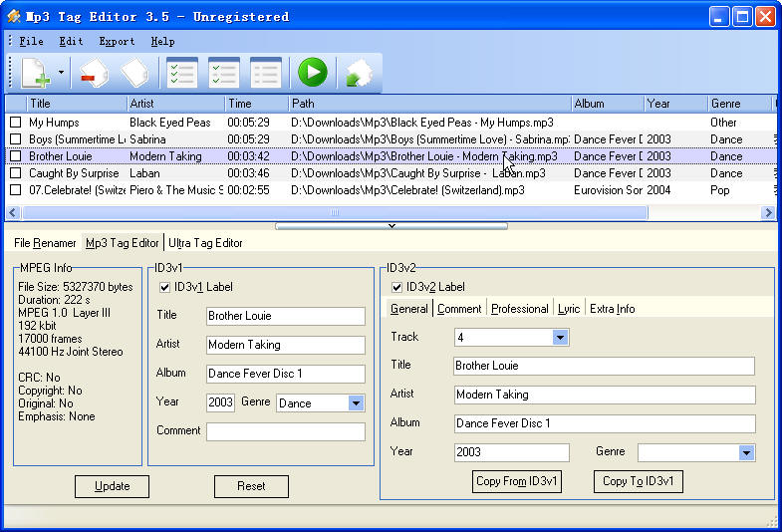The height and width of the screenshot is (532, 782).
Task: Switch to the Ultra Tag Editor tab
Action: pyautogui.click(x=205, y=243)
